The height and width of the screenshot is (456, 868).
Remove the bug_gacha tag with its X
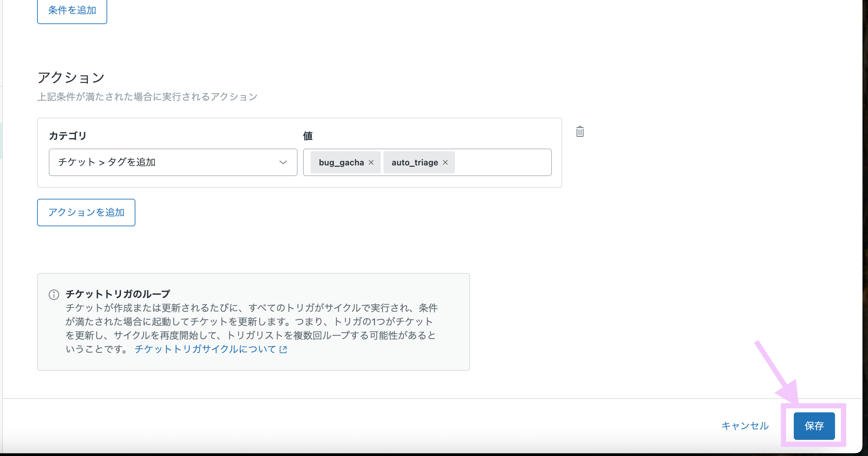[x=371, y=162]
